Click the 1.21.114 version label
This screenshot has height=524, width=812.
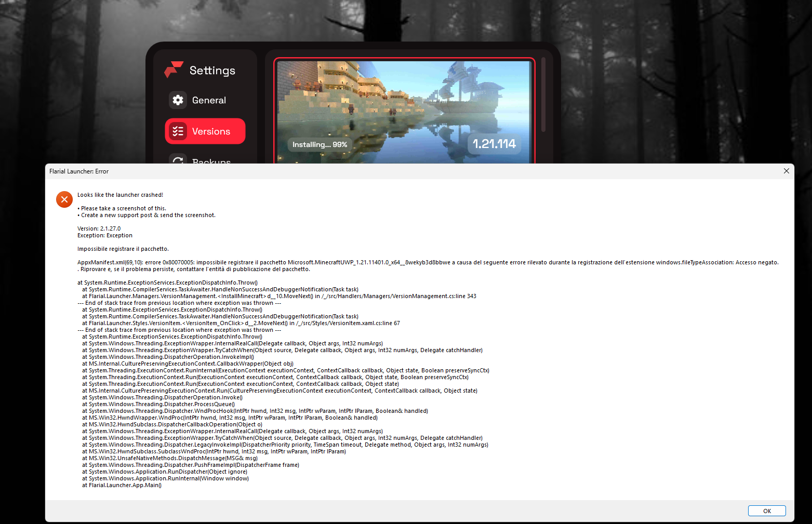pos(494,144)
